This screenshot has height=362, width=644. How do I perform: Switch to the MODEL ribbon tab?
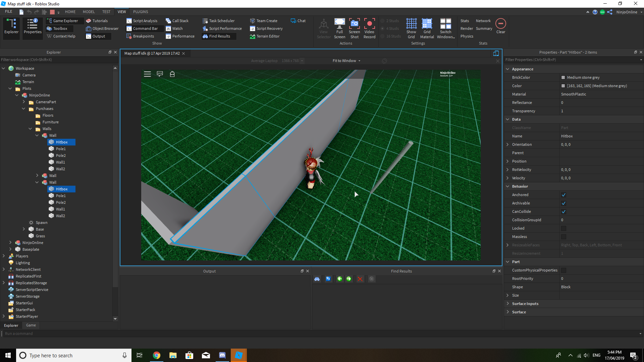89,12
